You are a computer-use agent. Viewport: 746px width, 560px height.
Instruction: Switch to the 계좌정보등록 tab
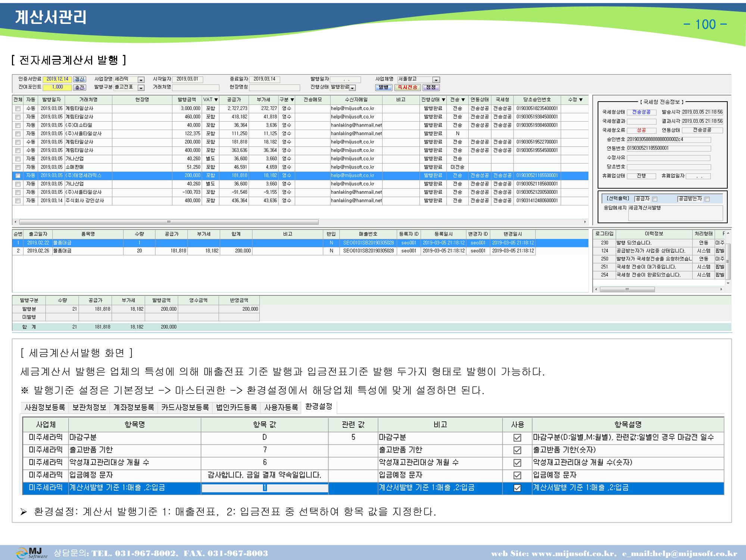coord(134,408)
